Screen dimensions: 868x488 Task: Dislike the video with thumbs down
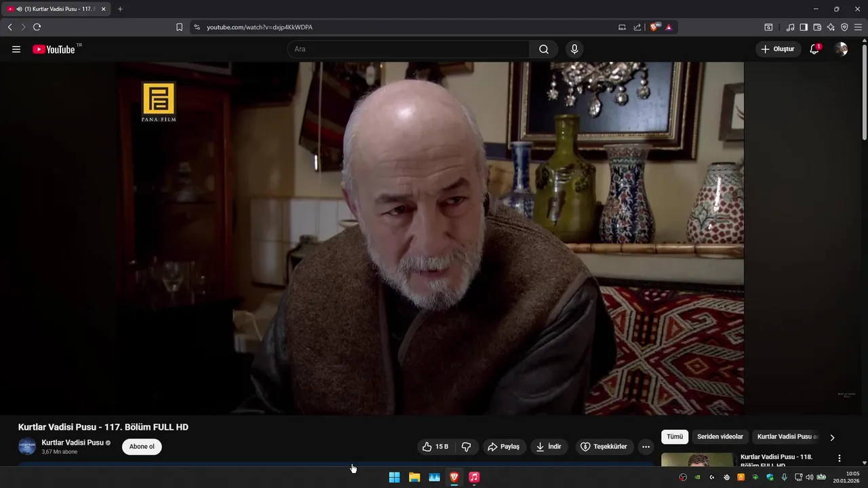click(x=467, y=447)
